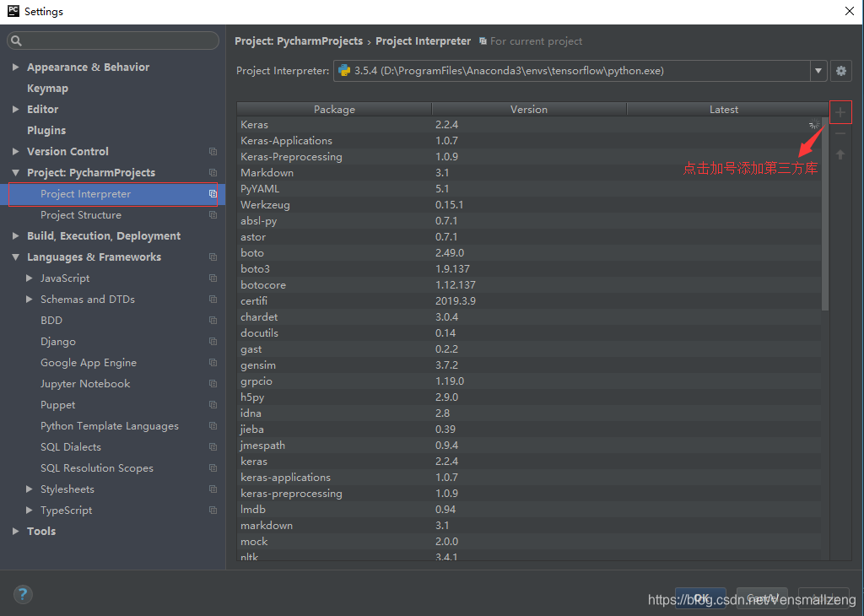Select the lmdb package row
This screenshot has width=864, height=616.
point(529,510)
